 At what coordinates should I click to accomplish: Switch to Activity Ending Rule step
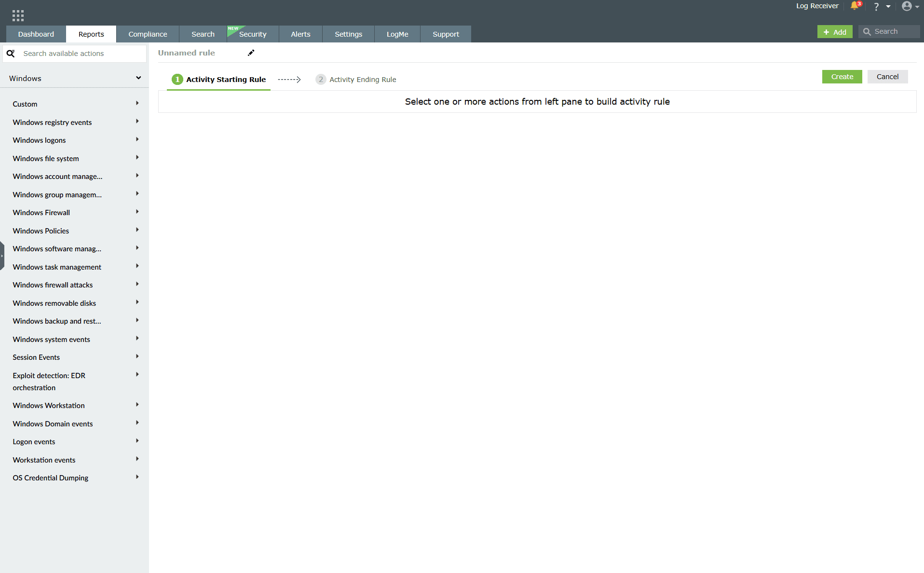(362, 79)
